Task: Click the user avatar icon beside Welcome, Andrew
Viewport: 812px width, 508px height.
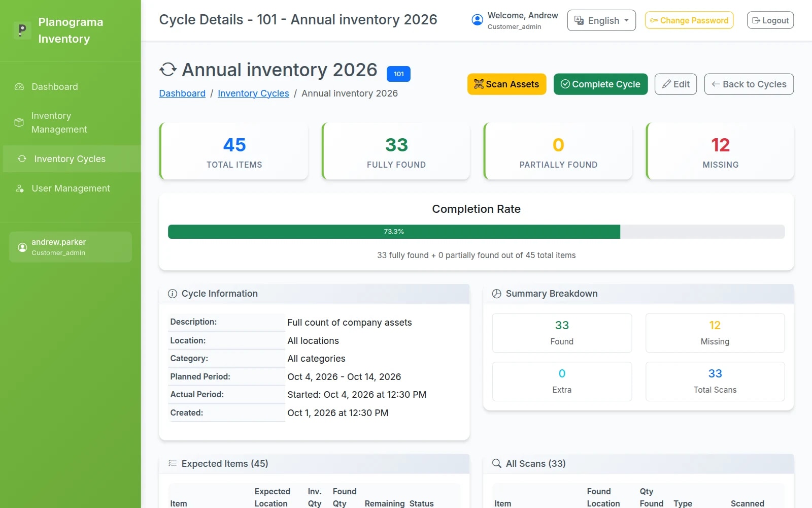Action: pos(477,20)
